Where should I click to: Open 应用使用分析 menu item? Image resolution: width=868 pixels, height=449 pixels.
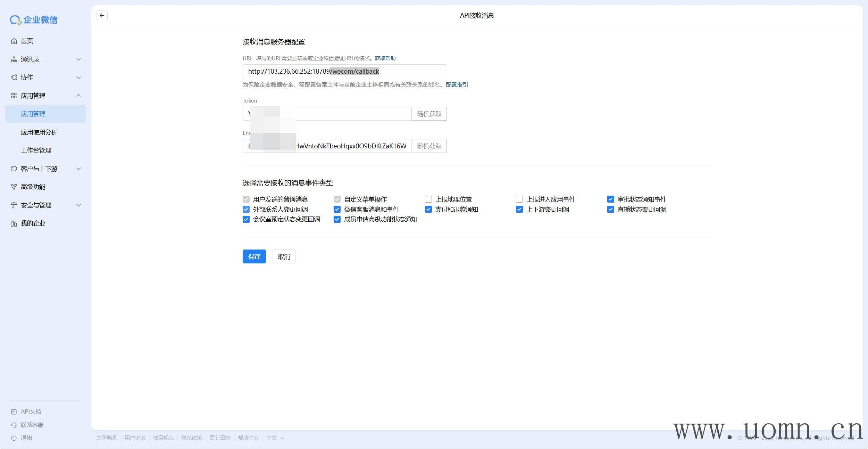coord(39,132)
